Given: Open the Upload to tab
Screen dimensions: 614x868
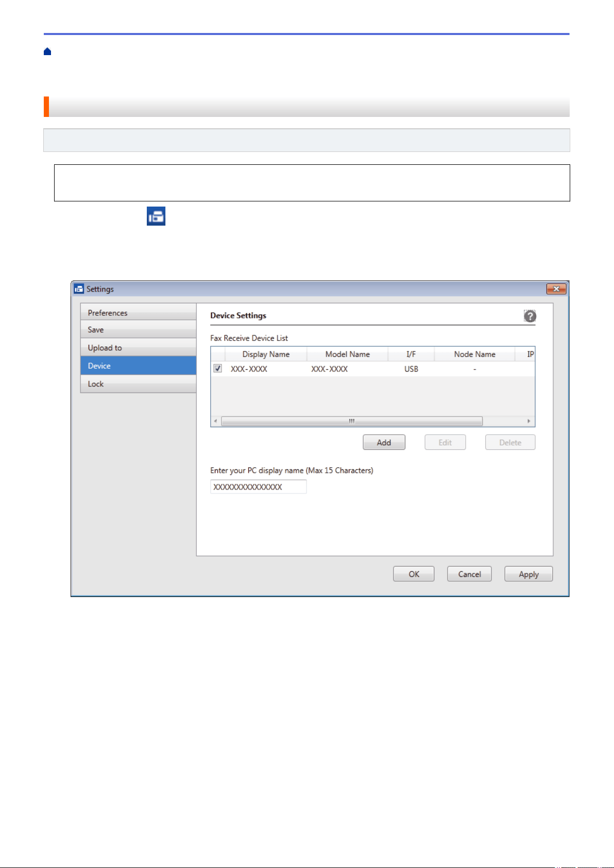Looking at the screenshot, I should [139, 348].
